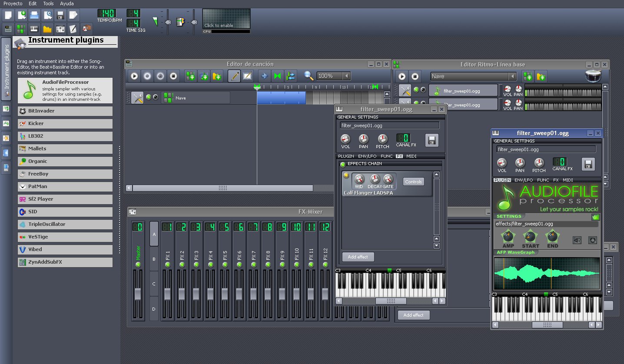This screenshot has width=624, height=364.
Task: Click Add effect below the Calf Flanger chain
Action: 358,257
